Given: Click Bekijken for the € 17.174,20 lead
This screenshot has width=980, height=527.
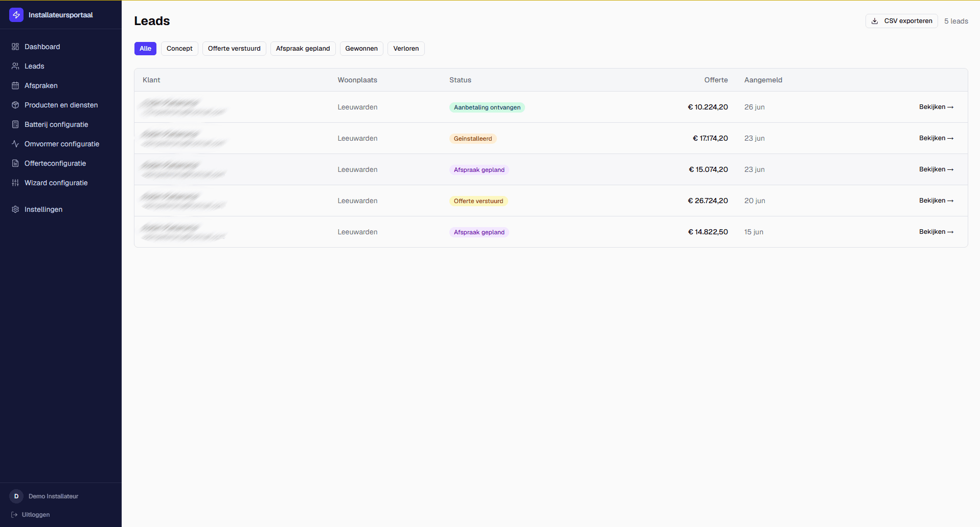Looking at the screenshot, I should pos(936,138).
